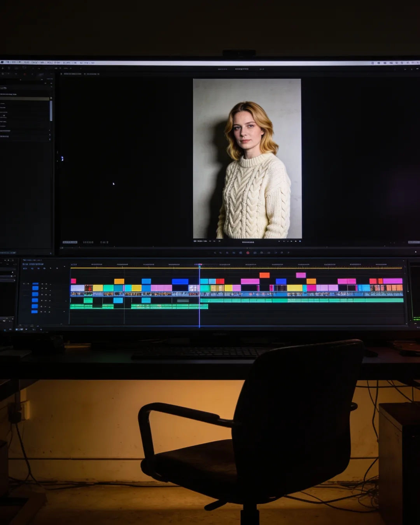This screenshot has height=525, width=420.
Task: Click the green audio level meter beside the timeline
Action: click(416, 319)
